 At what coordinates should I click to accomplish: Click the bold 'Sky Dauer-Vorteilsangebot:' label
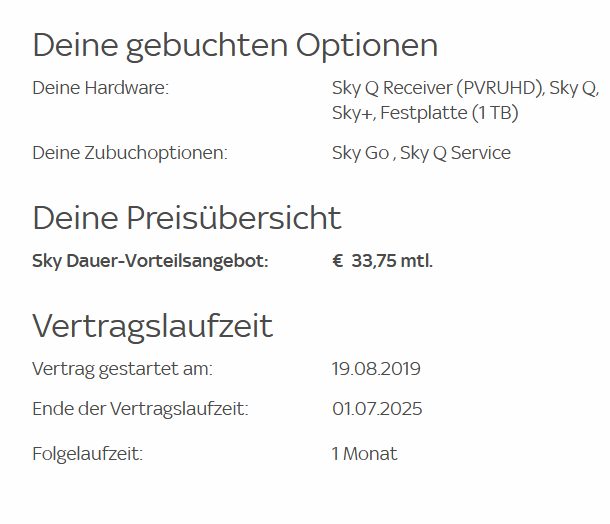150,261
